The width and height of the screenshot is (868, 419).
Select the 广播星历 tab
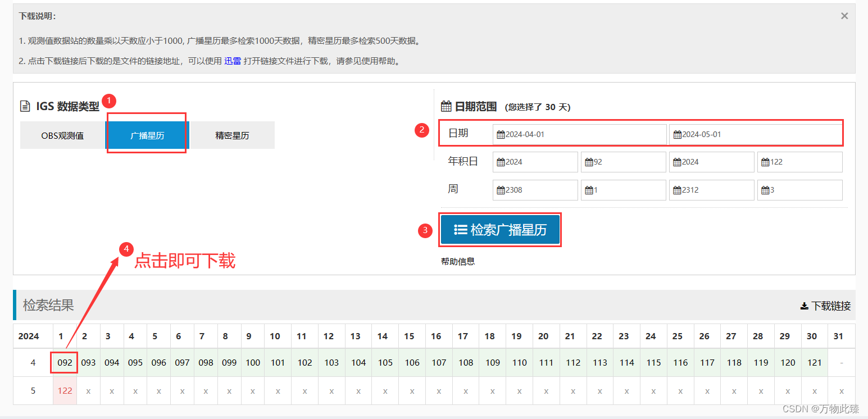click(x=147, y=135)
